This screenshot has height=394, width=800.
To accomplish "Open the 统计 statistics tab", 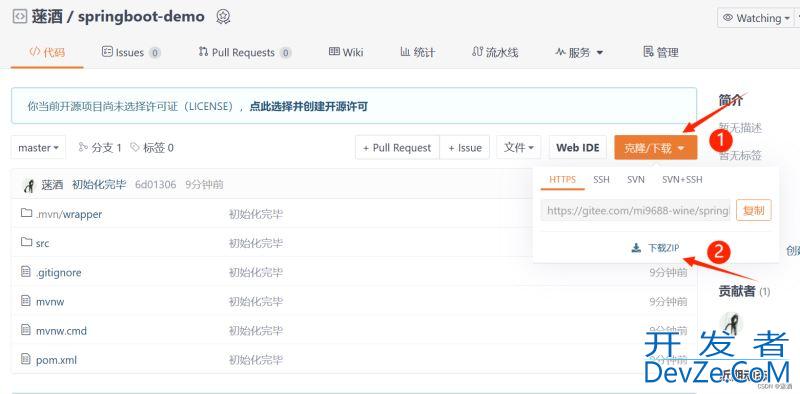I will (x=417, y=52).
